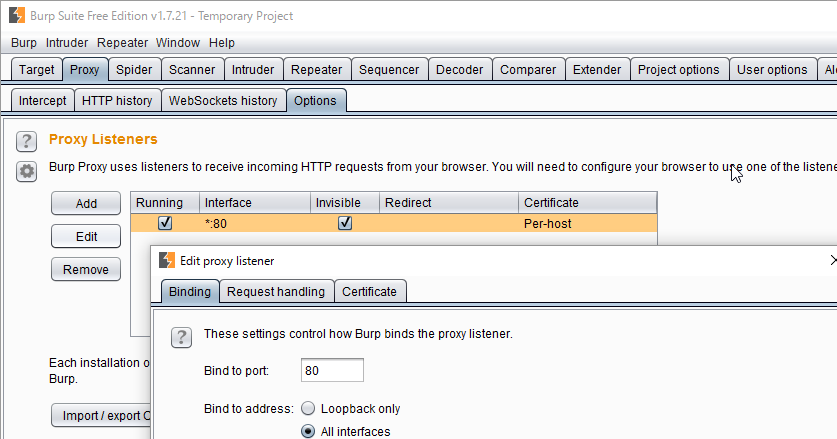Screen dimensions: 837x439
Task: Switch to the Comparer tab
Action: [528, 69]
